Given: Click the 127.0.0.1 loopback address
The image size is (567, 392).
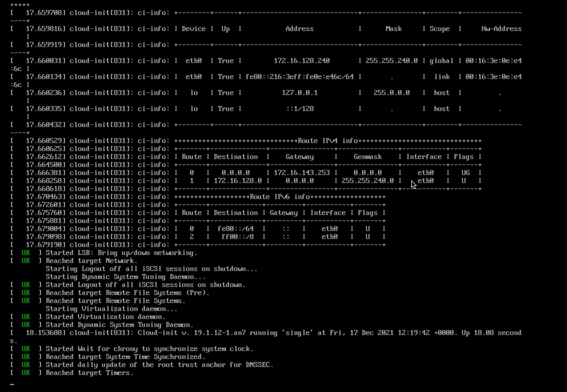Looking at the screenshot, I should 299,93.
